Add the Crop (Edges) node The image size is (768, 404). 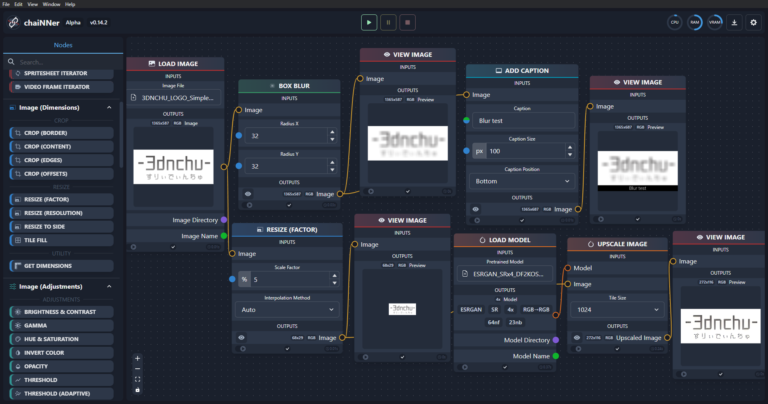coord(61,160)
